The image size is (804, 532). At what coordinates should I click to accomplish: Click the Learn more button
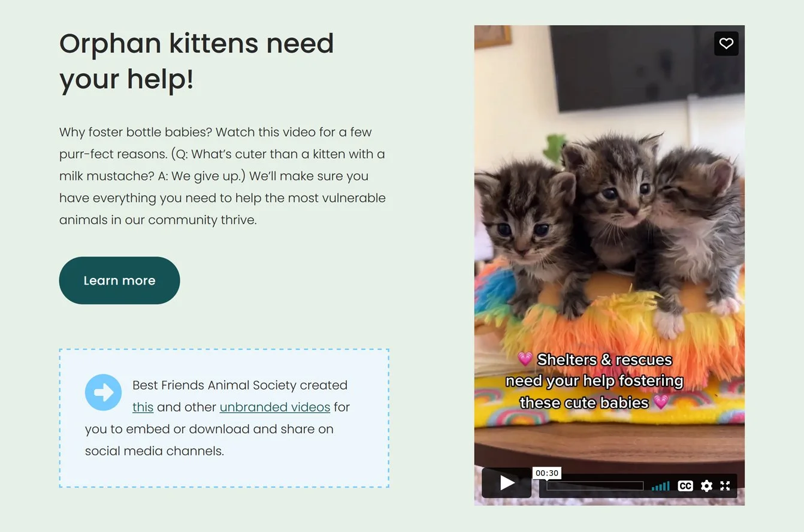[119, 280]
